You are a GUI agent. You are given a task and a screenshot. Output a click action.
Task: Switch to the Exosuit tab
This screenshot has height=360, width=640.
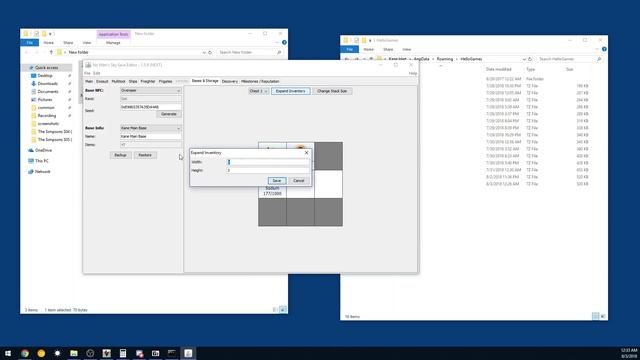click(102, 81)
